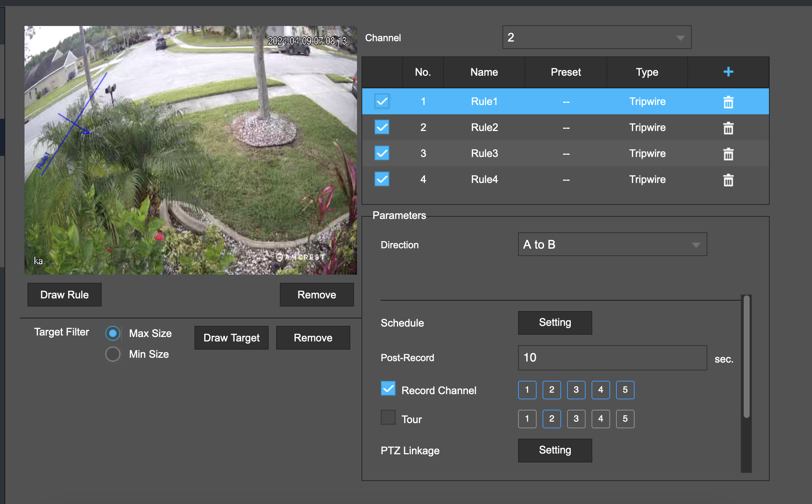Select Rule3 from the rules list
Screen dimensions: 812x504
click(485, 153)
